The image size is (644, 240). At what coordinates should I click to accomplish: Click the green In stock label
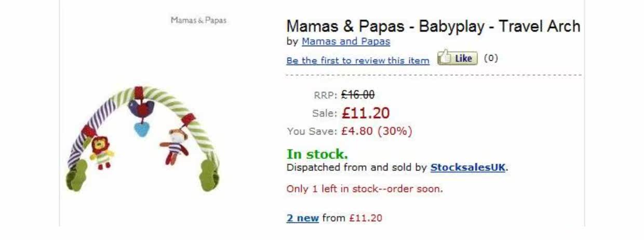coord(317,154)
